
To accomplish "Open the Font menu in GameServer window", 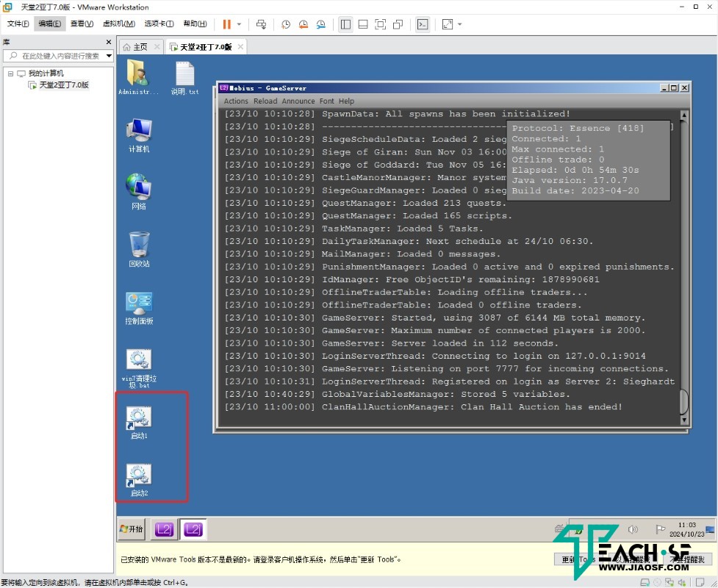I will tap(326, 101).
